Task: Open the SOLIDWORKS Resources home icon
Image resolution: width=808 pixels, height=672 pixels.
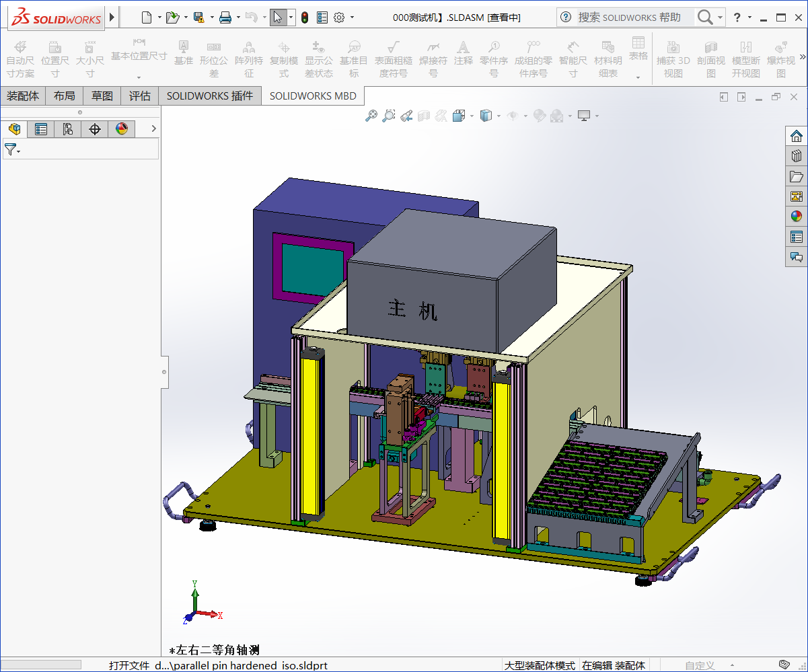Action: click(x=797, y=136)
